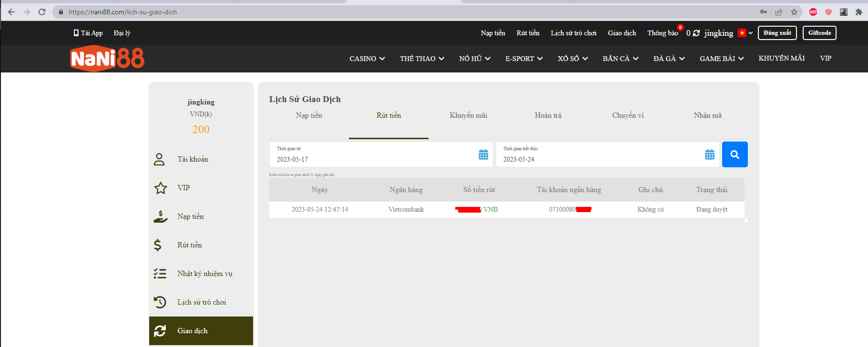Click the share page icon in address bar
The width and height of the screenshot is (868, 347).
coord(779,12)
